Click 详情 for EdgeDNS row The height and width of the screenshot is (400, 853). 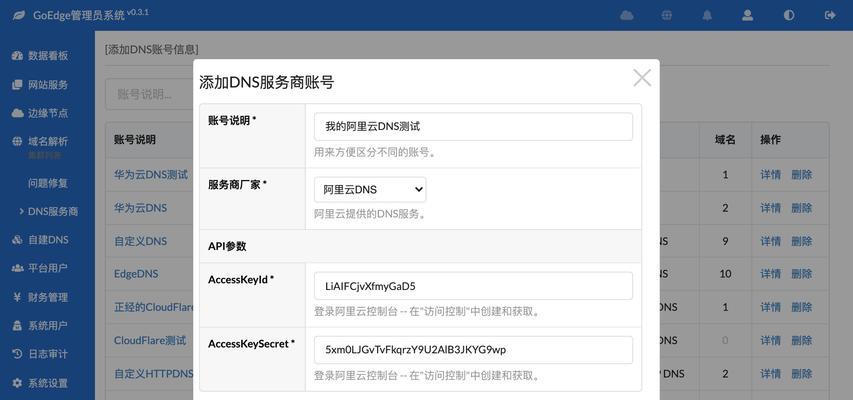(x=770, y=274)
